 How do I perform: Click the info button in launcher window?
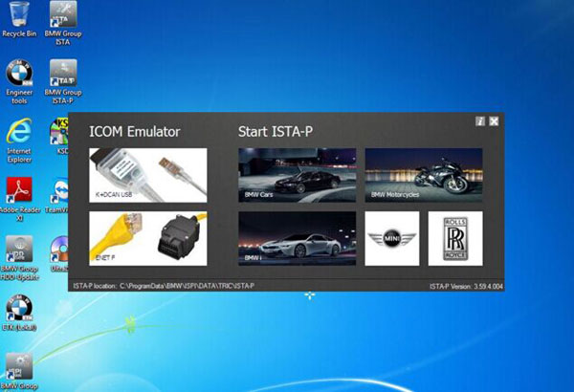tap(480, 121)
